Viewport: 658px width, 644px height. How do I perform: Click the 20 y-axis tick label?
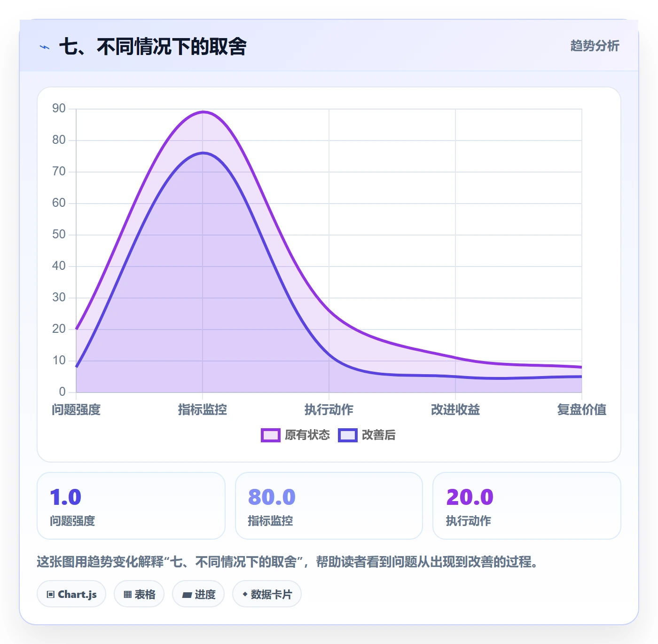pyautogui.click(x=59, y=329)
